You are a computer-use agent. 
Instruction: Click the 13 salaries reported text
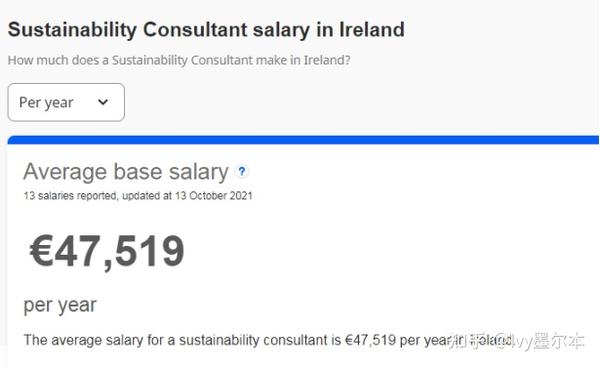(70, 195)
